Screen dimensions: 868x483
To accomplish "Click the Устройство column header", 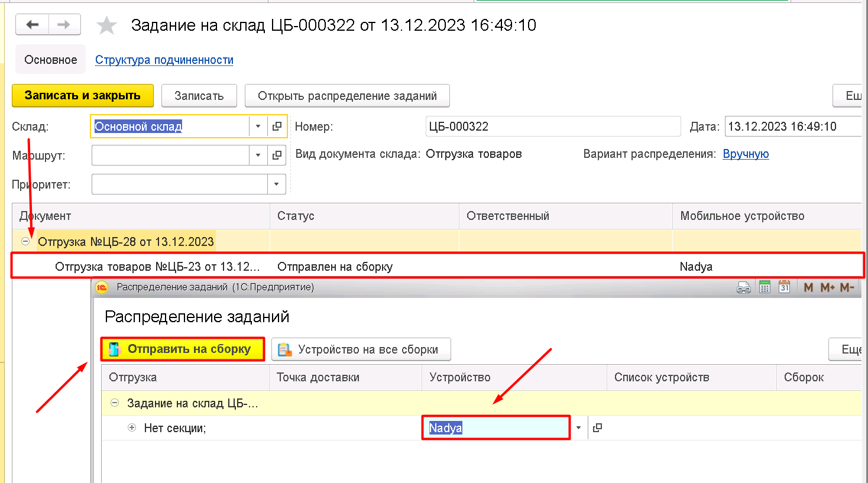I will click(514, 377).
